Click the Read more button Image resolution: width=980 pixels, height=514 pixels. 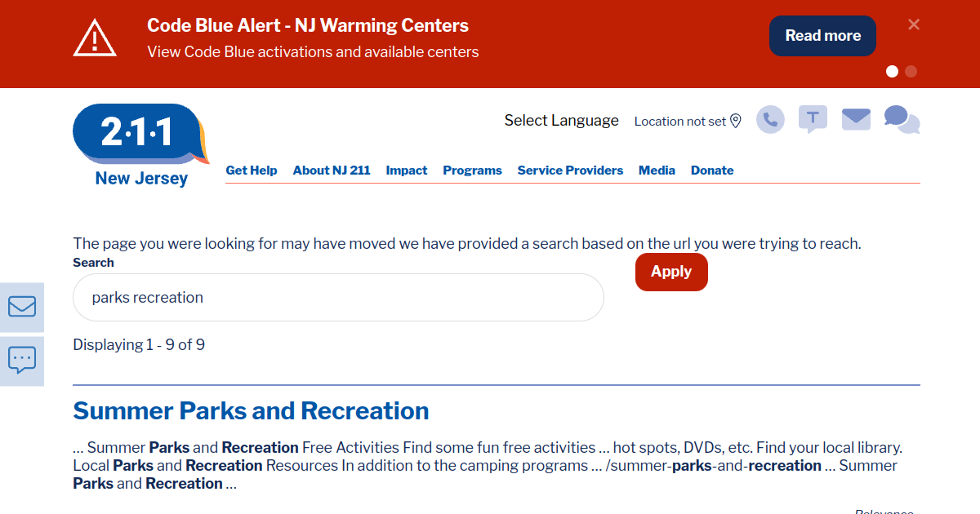click(x=822, y=36)
